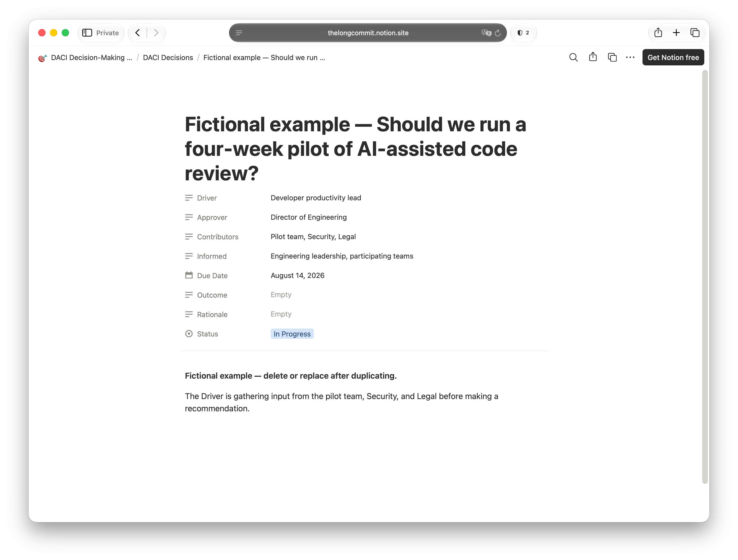Search this Notion page

point(573,57)
